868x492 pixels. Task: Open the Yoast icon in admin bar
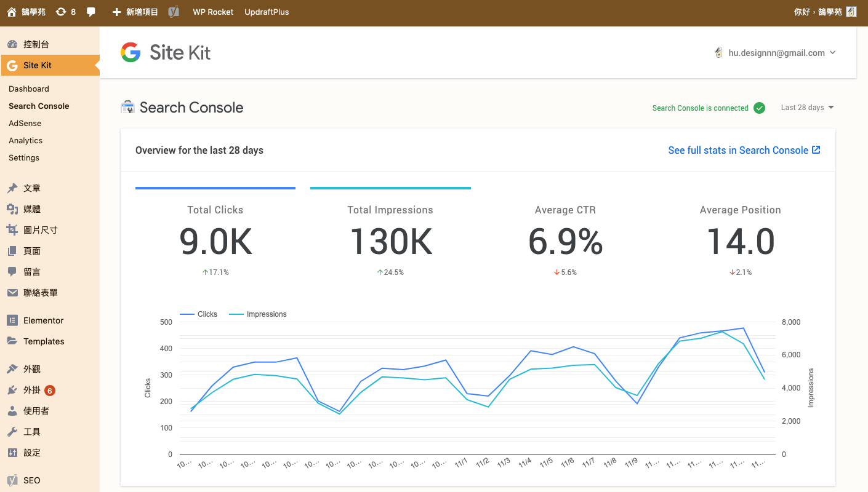tap(174, 12)
